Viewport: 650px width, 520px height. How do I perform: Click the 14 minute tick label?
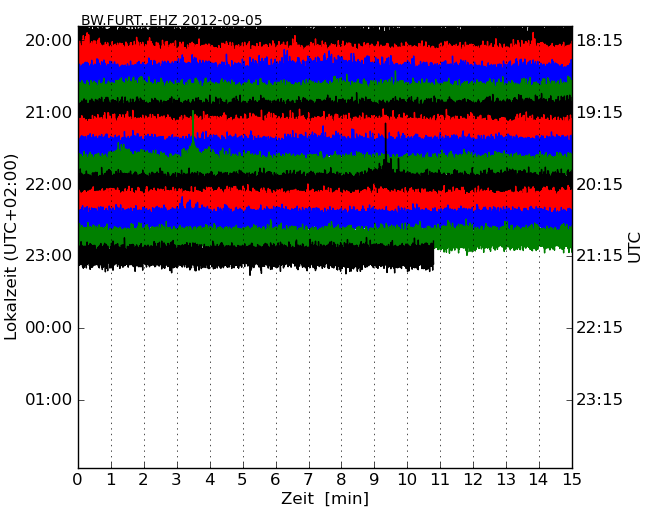539,479
